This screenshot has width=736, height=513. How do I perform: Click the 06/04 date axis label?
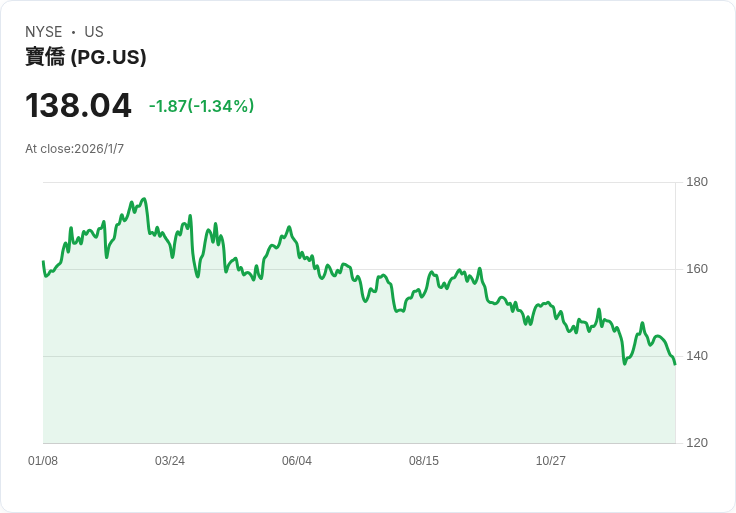click(297, 461)
